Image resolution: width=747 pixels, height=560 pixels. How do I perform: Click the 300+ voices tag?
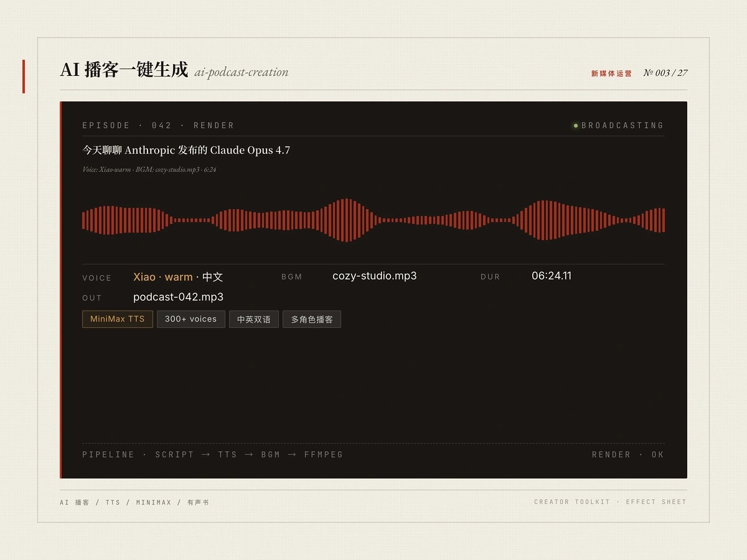pyautogui.click(x=191, y=319)
